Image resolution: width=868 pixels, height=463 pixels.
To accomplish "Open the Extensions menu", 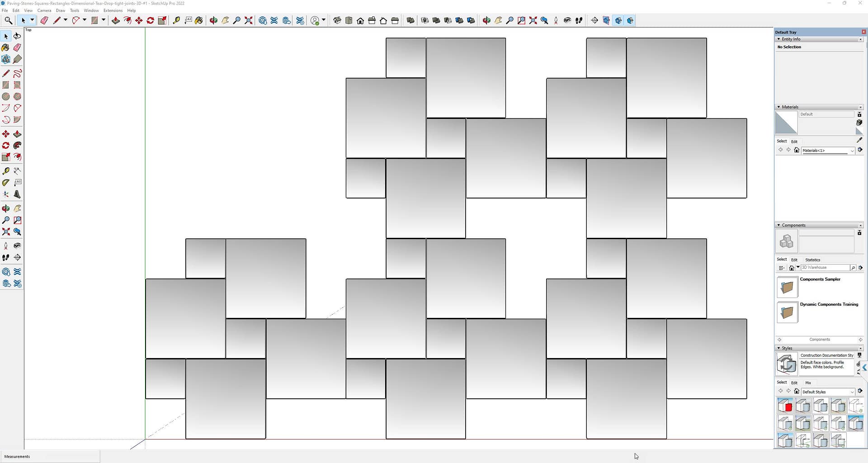I will 113,10.
